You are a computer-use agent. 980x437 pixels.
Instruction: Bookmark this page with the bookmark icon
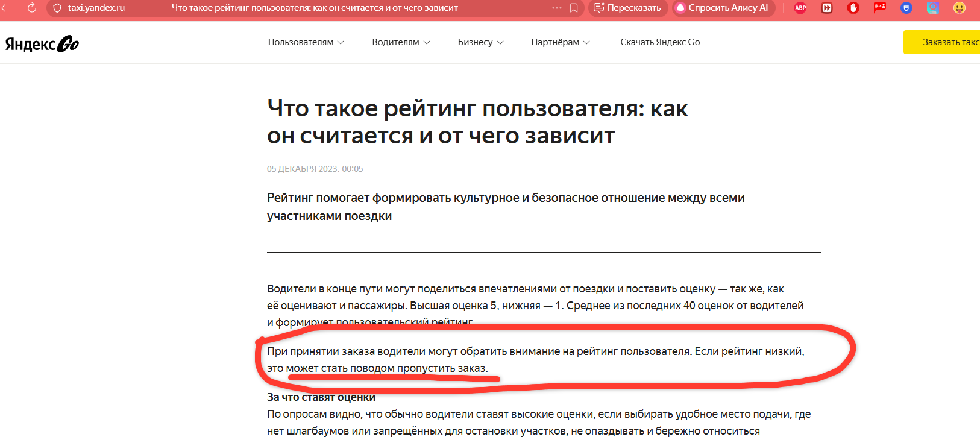tap(574, 8)
